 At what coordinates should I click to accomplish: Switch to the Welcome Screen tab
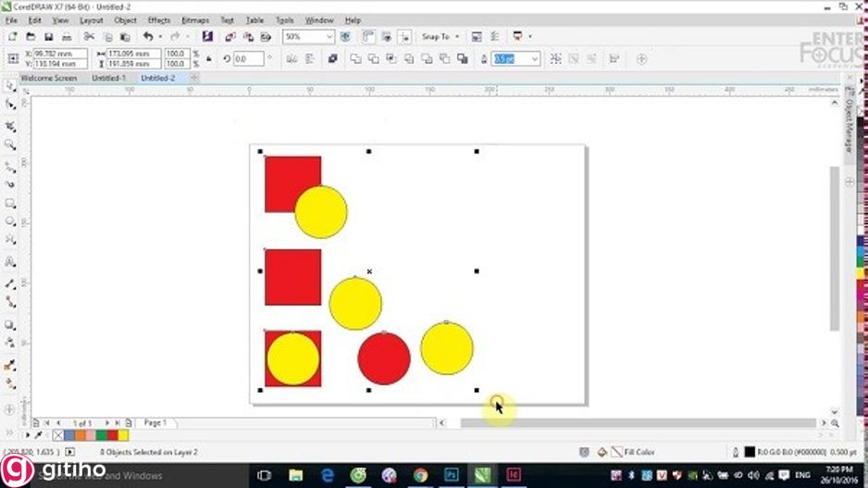click(x=49, y=78)
